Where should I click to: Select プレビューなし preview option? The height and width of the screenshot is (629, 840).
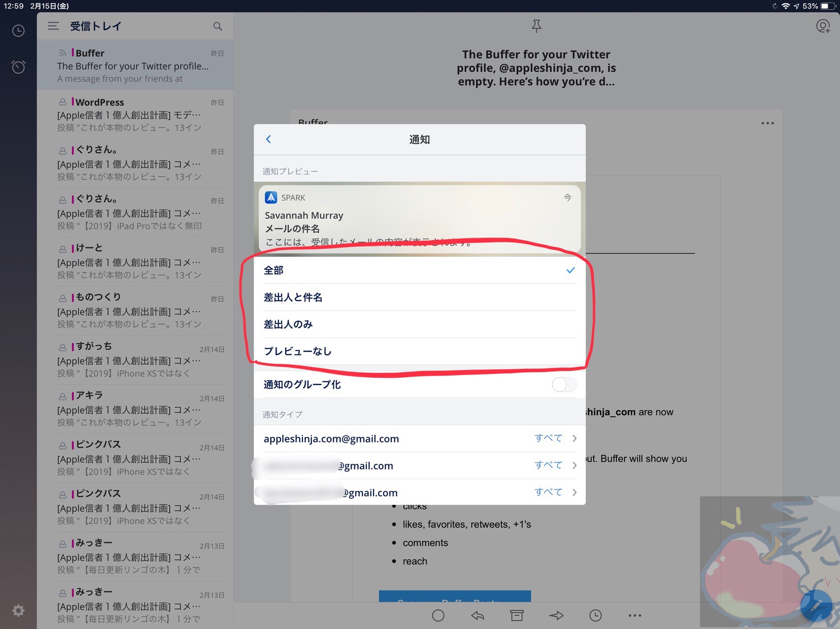click(x=419, y=351)
